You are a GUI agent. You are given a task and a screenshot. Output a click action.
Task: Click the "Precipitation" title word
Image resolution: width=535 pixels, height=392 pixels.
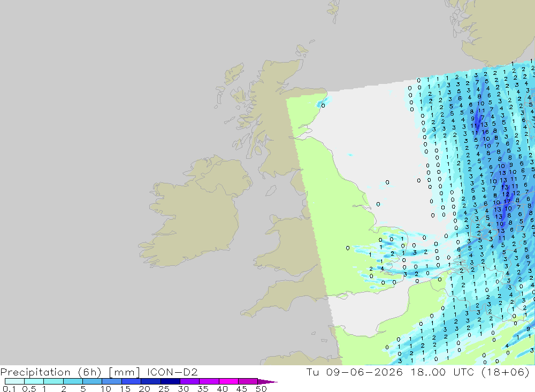coord(35,372)
